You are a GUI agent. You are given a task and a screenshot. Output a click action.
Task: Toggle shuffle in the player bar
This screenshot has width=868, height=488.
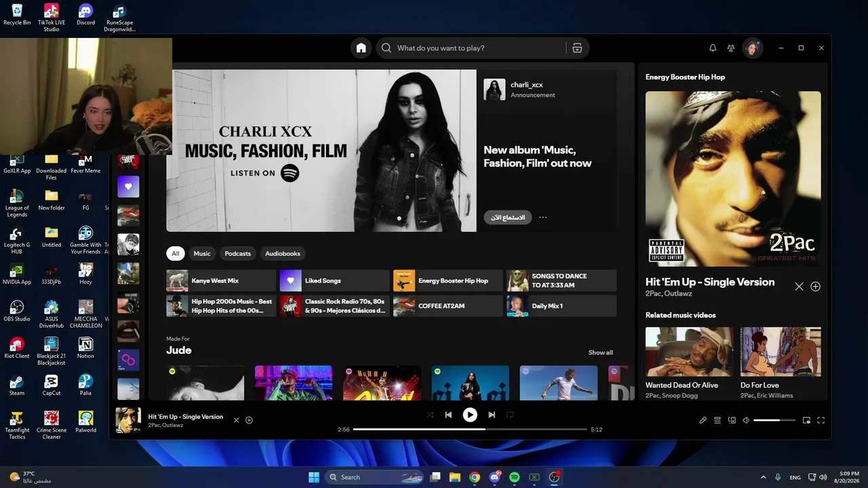(430, 415)
